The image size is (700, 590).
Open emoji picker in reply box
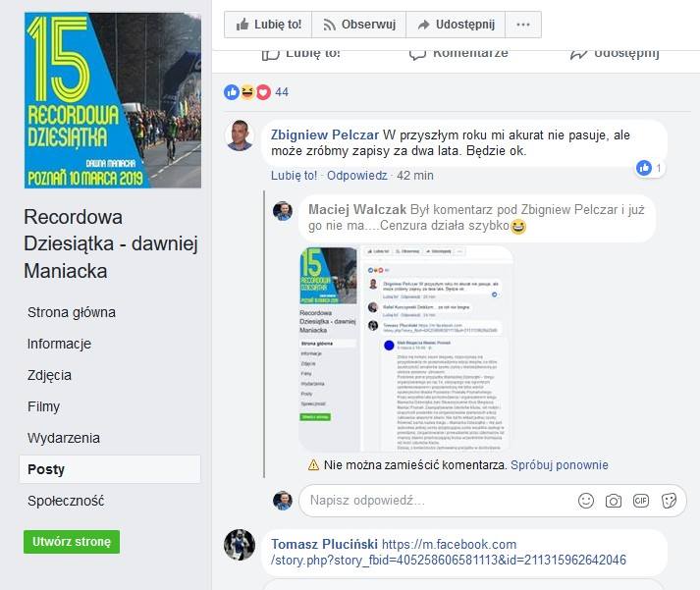[586, 501]
